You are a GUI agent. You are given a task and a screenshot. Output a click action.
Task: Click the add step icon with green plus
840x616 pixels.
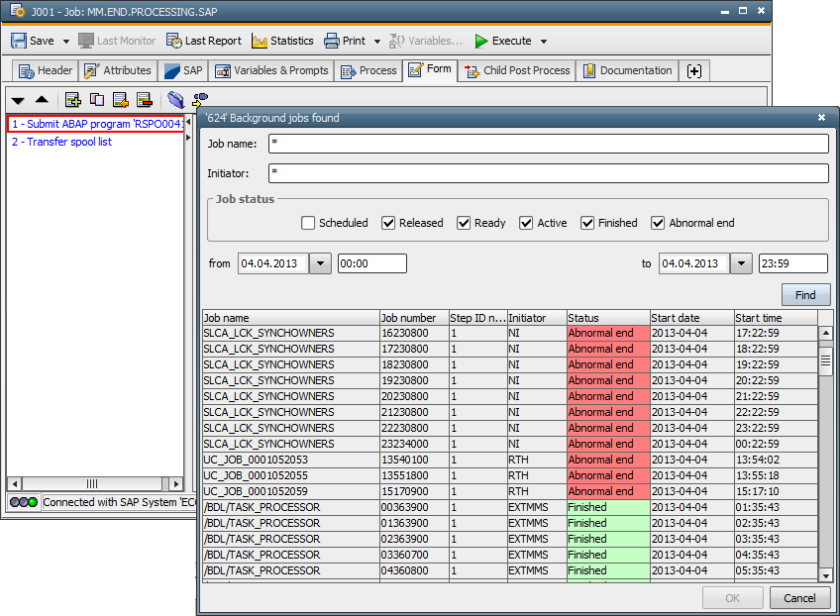pos(73,99)
